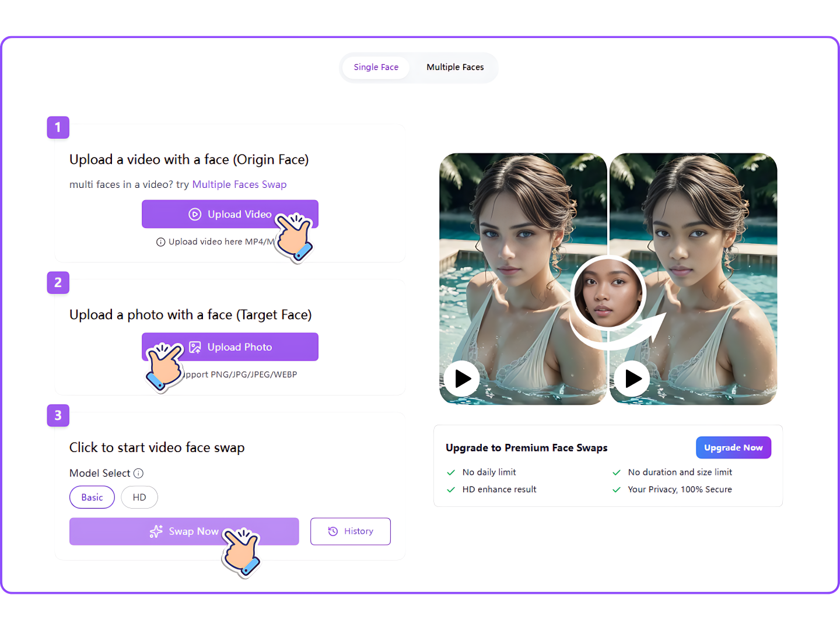Image resolution: width=840 pixels, height=630 pixels.
Task: Click the Upload Photo button
Action: 230,346
